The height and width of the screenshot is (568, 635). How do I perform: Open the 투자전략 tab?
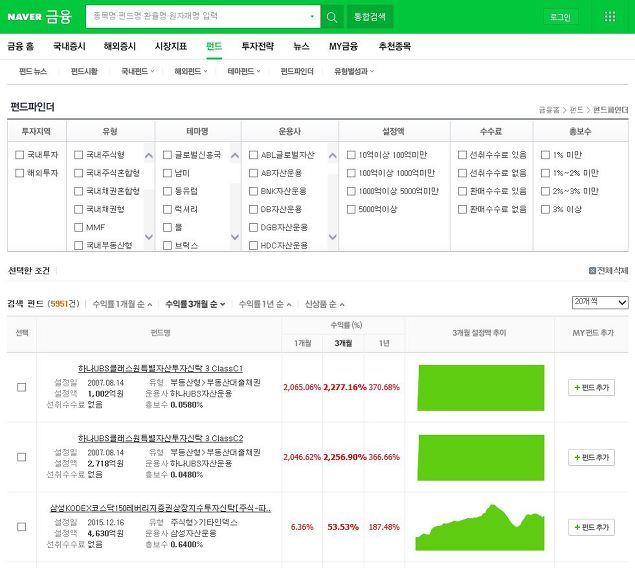[x=258, y=46]
